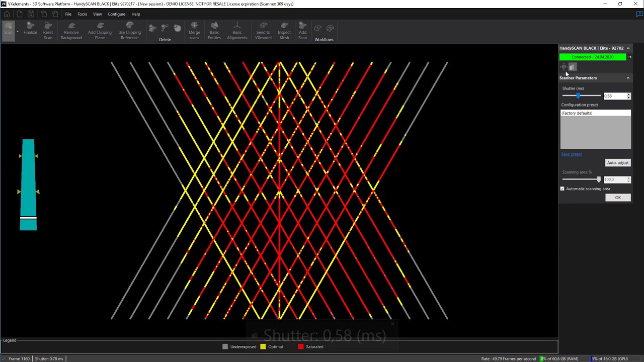The height and width of the screenshot is (362, 644).
Task: Click the Reset Scan icon
Action: coord(48,30)
